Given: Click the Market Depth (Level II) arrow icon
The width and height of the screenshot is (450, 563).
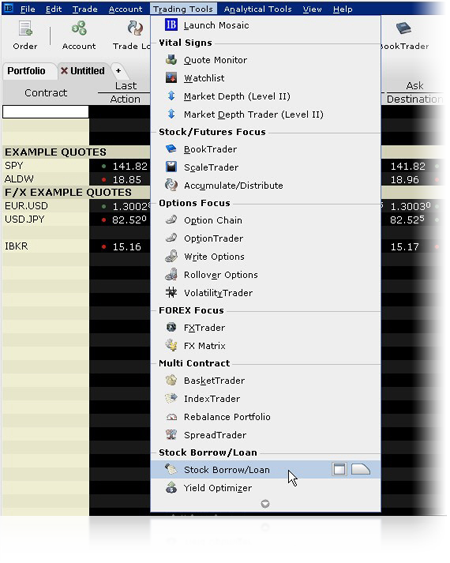Looking at the screenshot, I should pyautogui.click(x=171, y=96).
